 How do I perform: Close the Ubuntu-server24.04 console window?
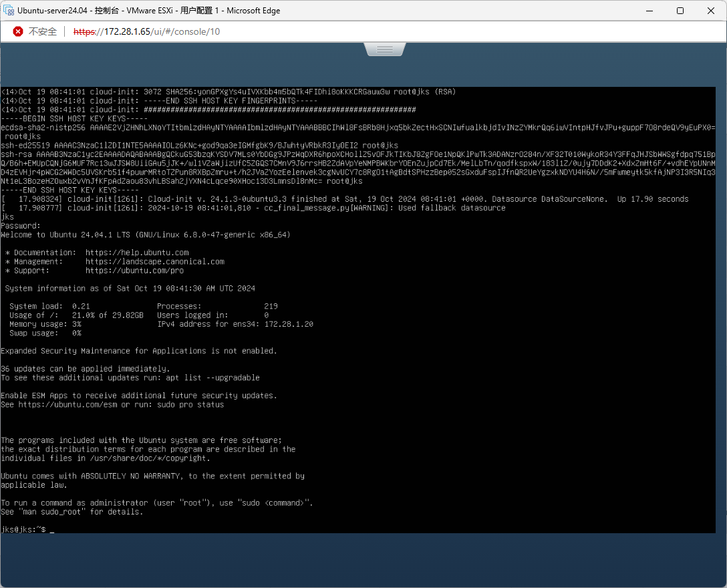coord(711,11)
